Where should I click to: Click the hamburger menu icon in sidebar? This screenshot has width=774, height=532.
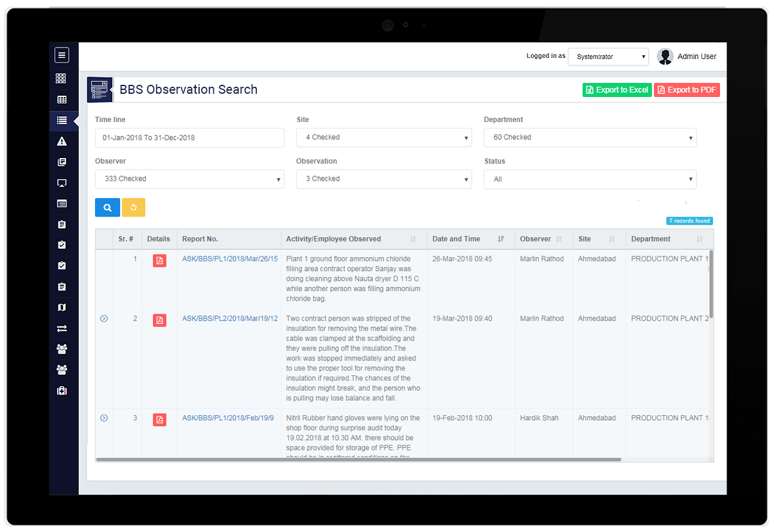[x=62, y=55]
